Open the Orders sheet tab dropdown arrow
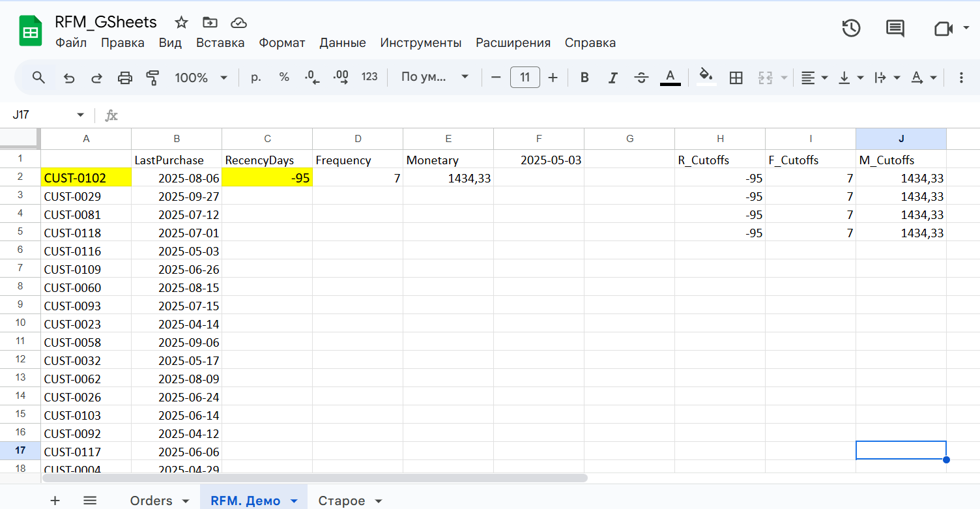This screenshot has width=980, height=509. tap(186, 501)
